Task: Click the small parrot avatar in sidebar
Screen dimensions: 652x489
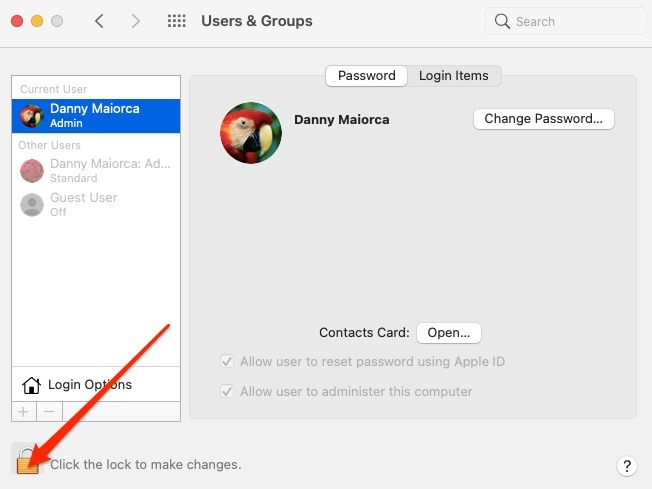Action: click(x=32, y=116)
